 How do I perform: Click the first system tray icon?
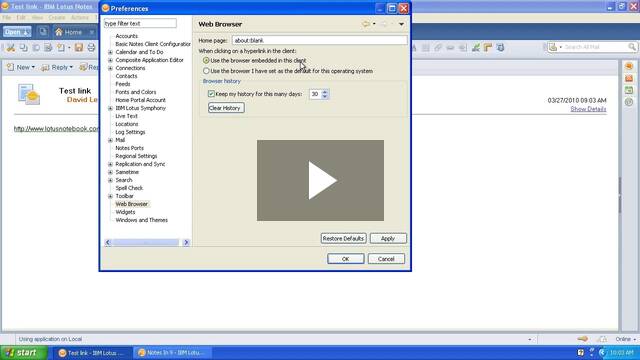click(x=580, y=352)
